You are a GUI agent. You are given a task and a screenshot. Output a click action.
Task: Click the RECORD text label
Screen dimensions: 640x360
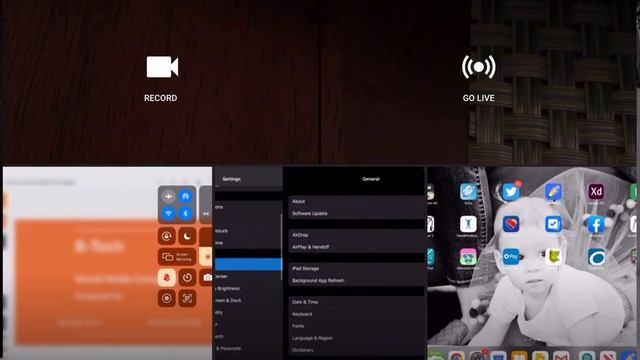[x=160, y=98]
